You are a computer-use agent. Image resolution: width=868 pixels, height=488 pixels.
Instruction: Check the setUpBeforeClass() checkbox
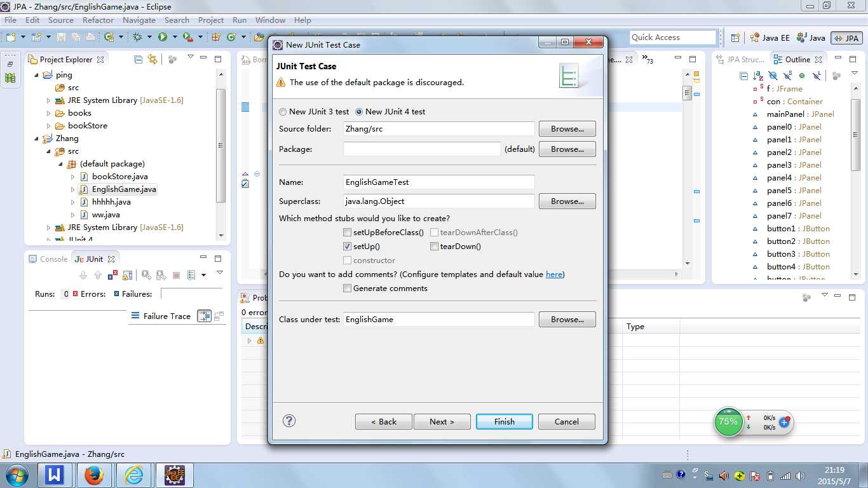347,233
